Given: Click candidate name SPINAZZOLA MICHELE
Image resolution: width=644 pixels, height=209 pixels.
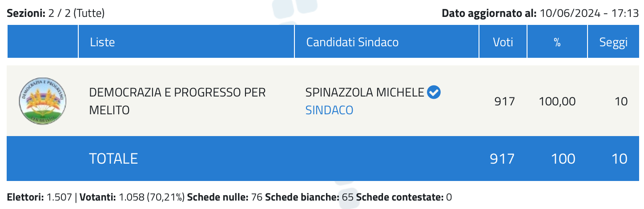Looking at the screenshot, I should (365, 92).
